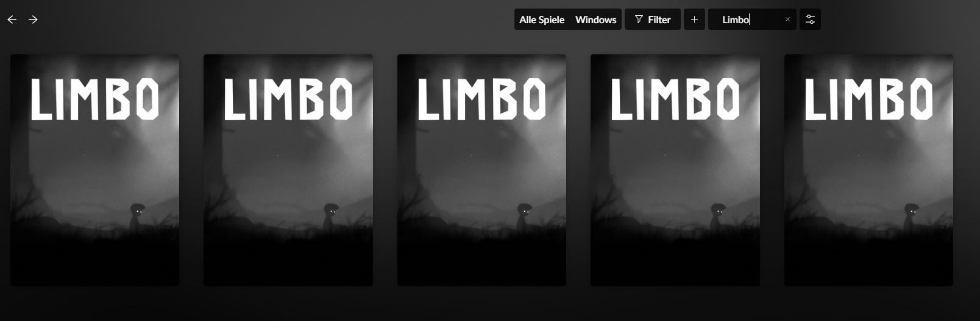The width and height of the screenshot is (980, 321).
Task: Open the first Limbo game cover
Action: tap(95, 170)
